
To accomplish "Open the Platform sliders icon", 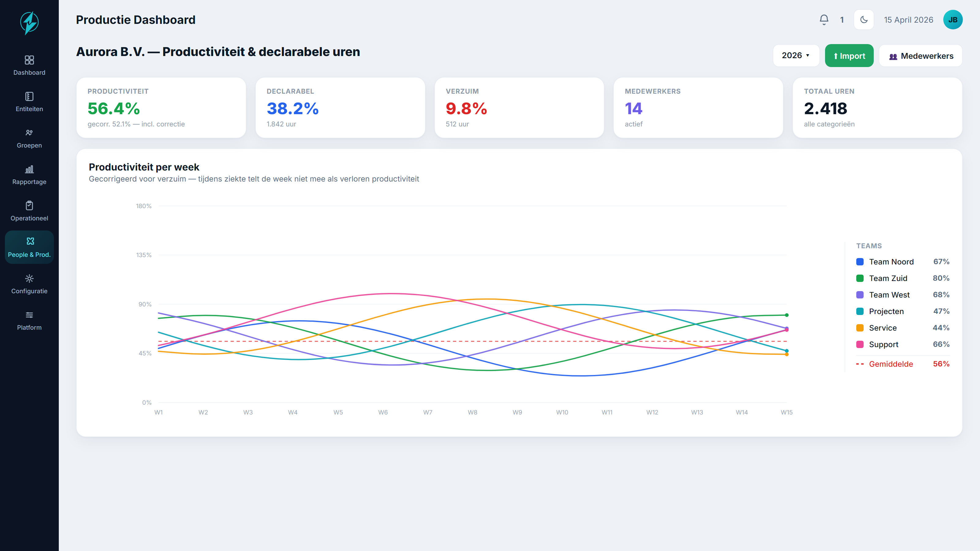I will coord(29,315).
